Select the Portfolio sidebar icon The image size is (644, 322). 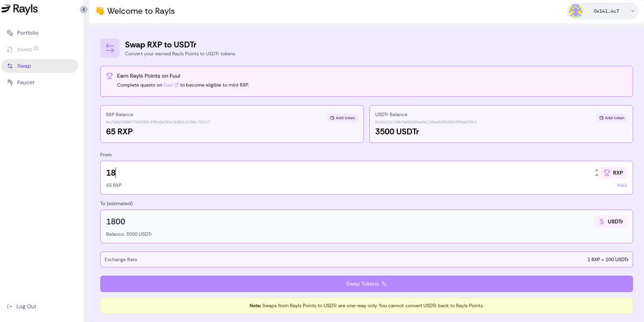(x=10, y=33)
